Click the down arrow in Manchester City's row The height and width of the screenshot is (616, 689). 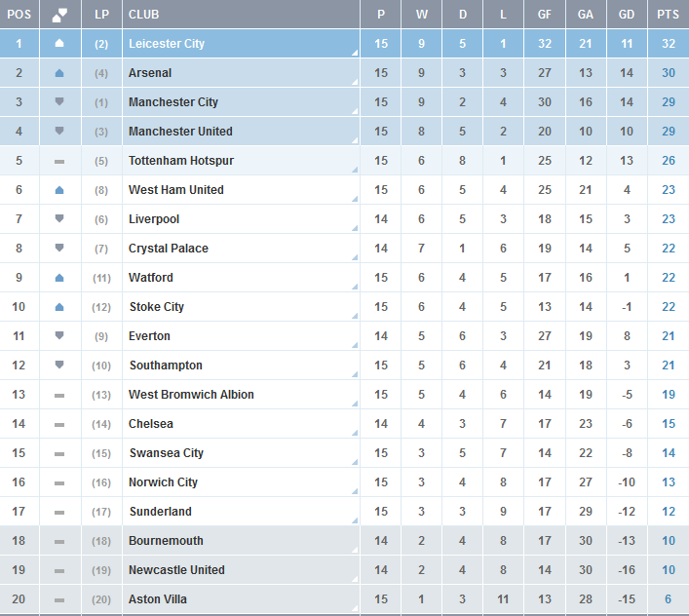click(59, 101)
